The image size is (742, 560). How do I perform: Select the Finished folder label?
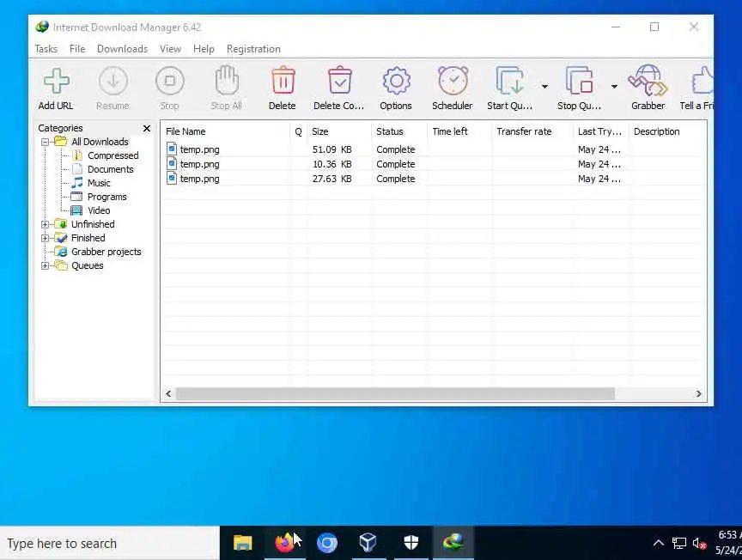click(88, 238)
